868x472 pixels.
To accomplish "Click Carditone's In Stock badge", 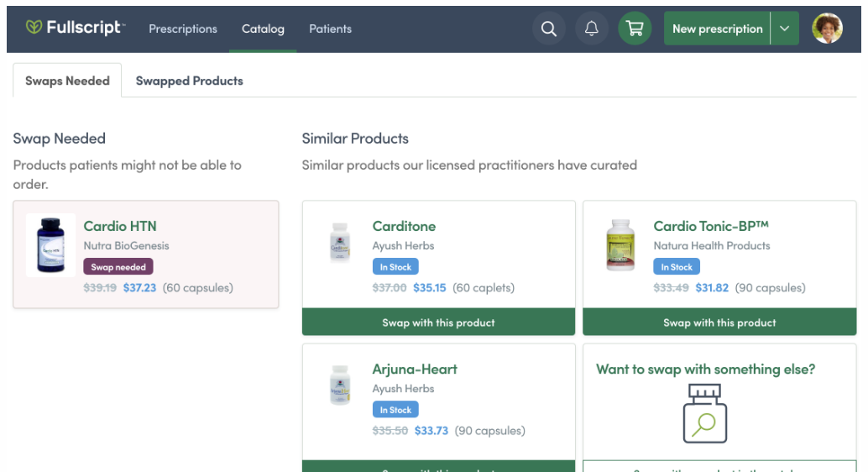I will 395,267.
